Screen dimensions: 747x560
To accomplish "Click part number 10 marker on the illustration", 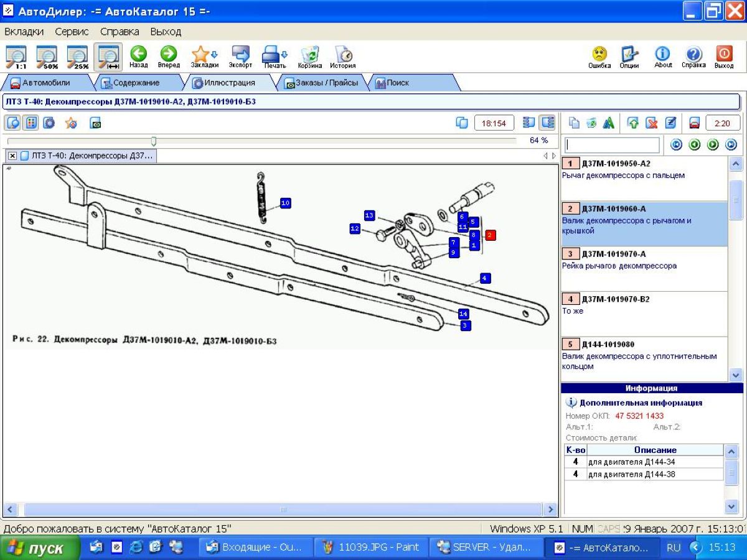I will coord(285,203).
